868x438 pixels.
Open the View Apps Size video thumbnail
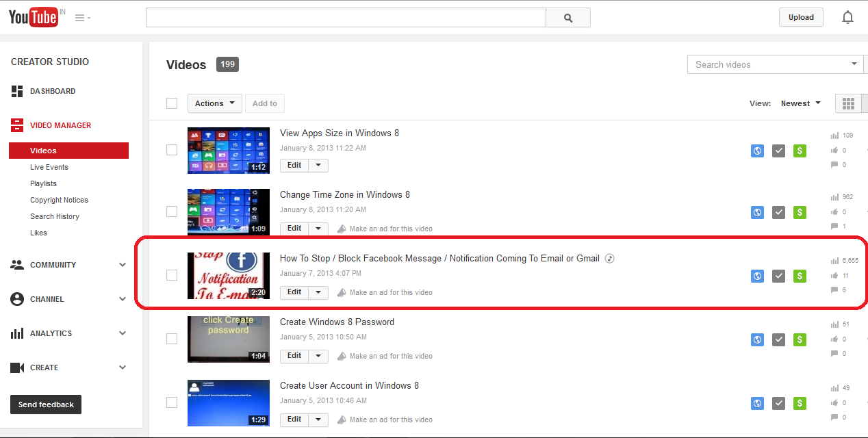pos(229,151)
